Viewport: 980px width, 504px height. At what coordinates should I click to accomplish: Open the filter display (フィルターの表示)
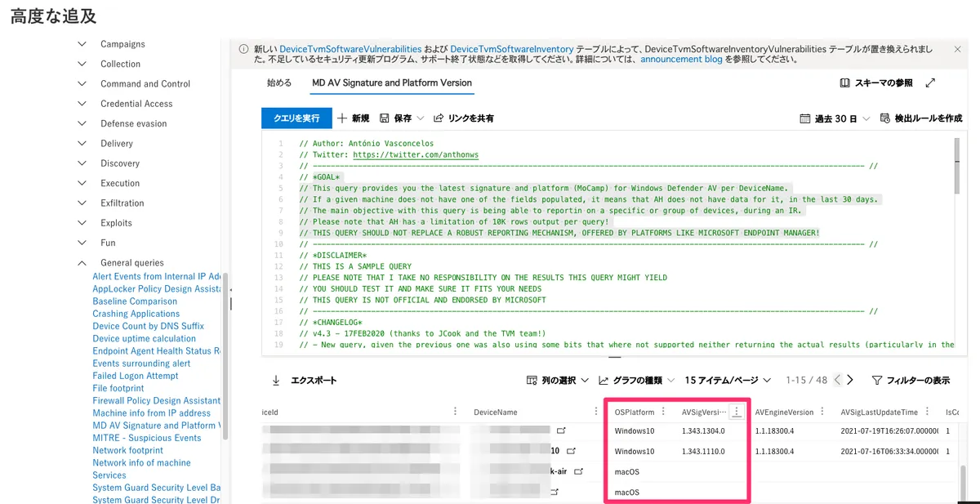click(911, 381)
